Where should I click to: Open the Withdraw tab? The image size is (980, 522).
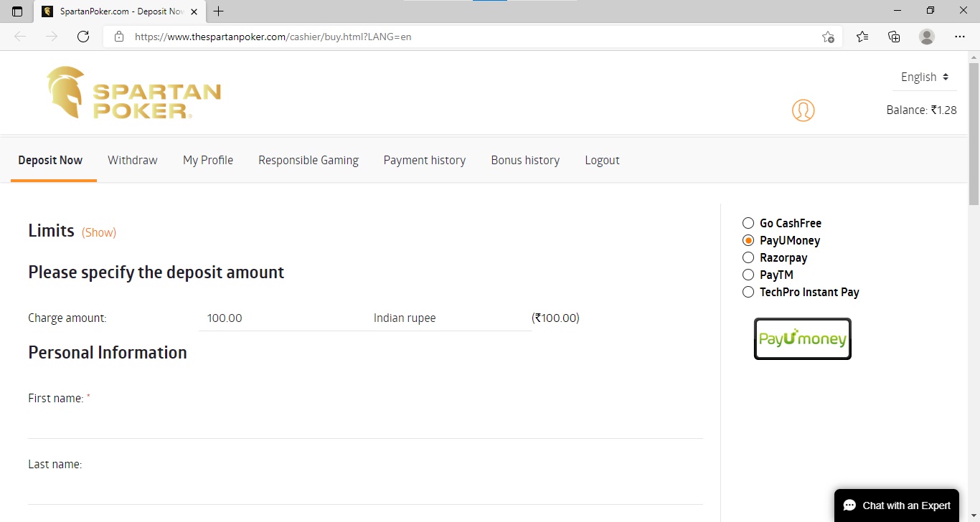(133, 160)
